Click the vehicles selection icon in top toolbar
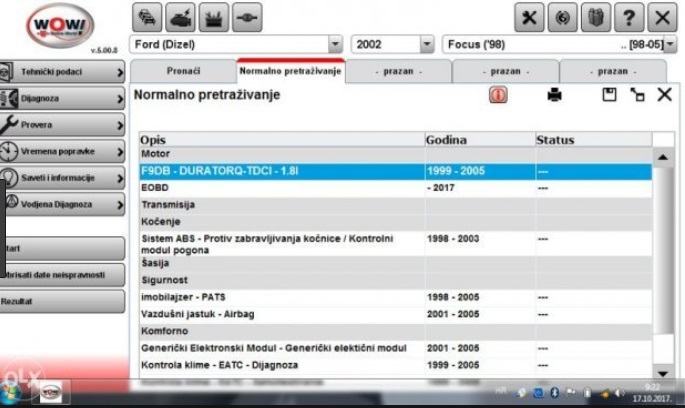Screen dimensions: 685x408 coord(147,17)
